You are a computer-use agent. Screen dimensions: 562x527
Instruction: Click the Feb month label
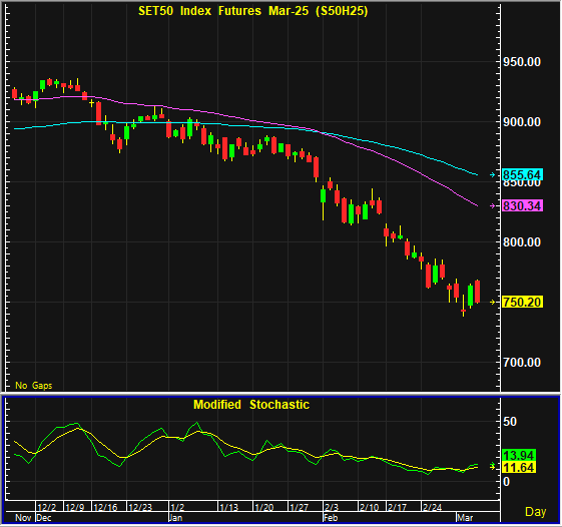click(x=330, y=518)
